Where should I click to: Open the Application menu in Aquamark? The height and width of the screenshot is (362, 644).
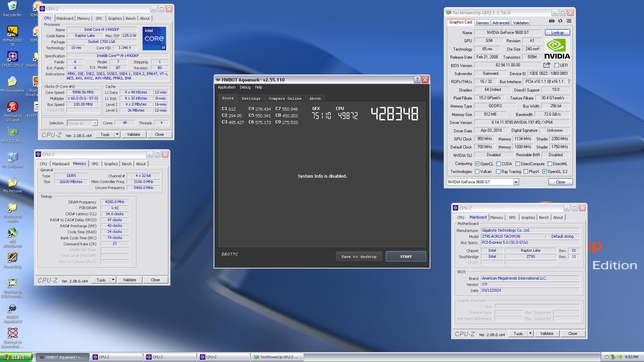click(x=226, y=87)
